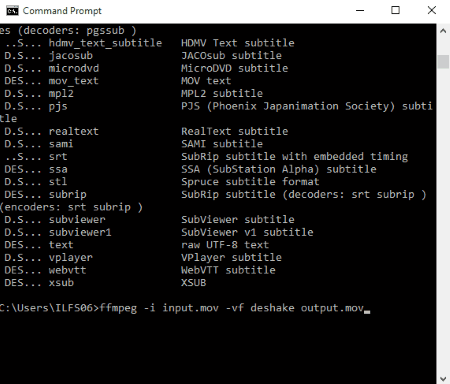The height and width of the screenshot is (384, 450).
Task: Click the empty scrollbar track below thumb
Action: click(443, 220)
